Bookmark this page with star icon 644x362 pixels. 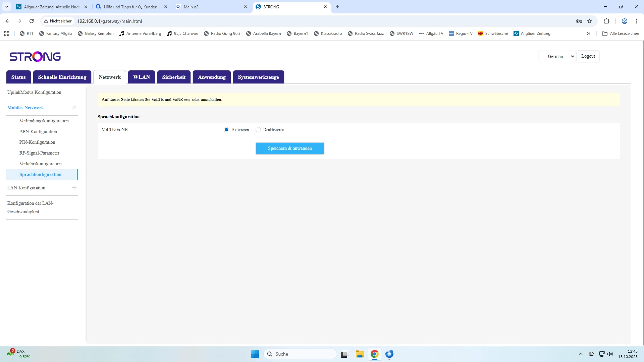coord(590,21)
